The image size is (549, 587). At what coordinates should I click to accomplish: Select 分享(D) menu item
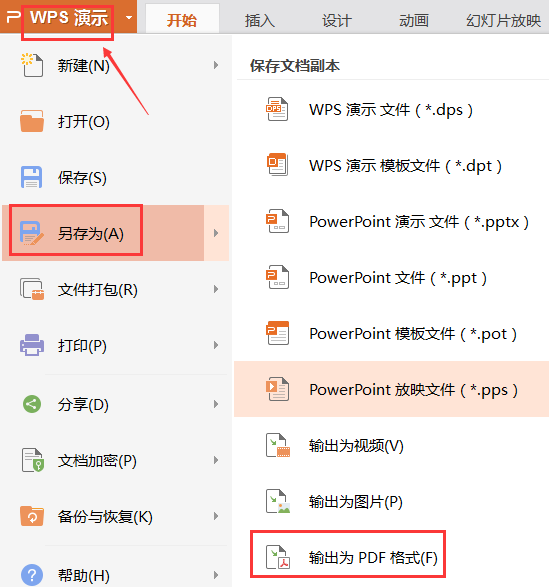tap(116, 404)
